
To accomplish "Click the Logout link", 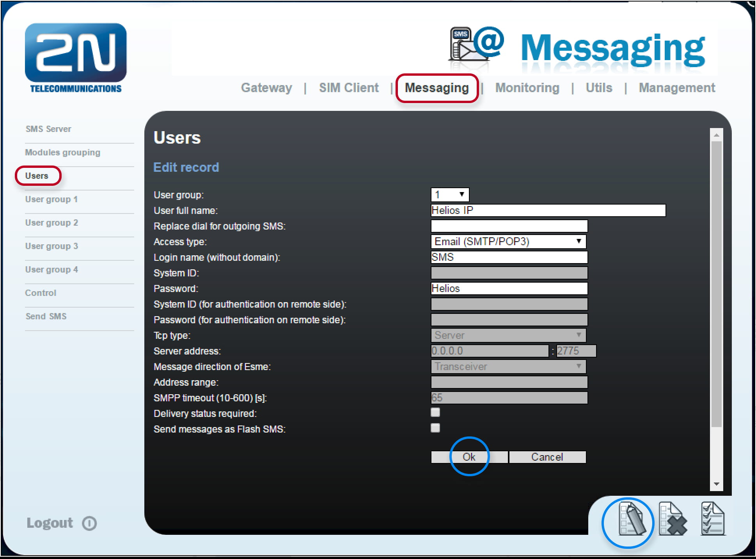I will click(x=50, y=523).
